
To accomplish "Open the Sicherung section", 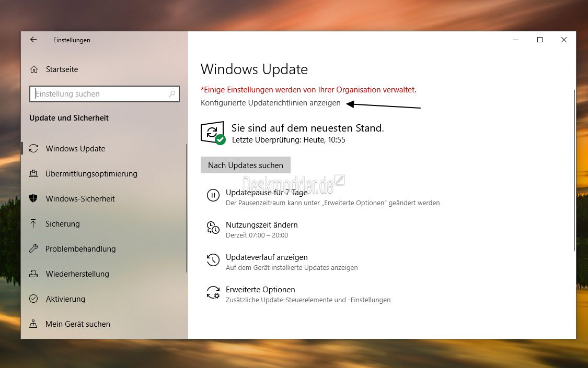I will (x=63, y=224).
